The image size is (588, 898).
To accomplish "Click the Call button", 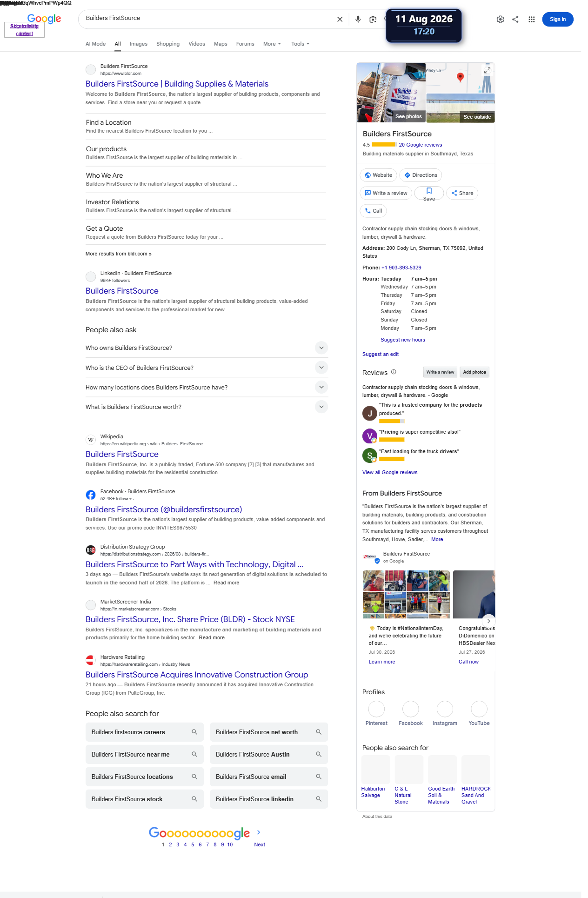I will [x=373, y=211].
